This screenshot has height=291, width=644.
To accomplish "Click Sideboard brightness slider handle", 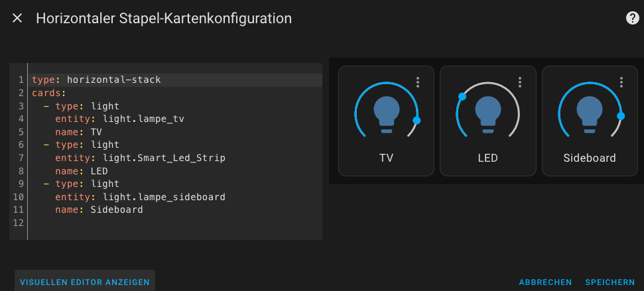I will 621,116.
